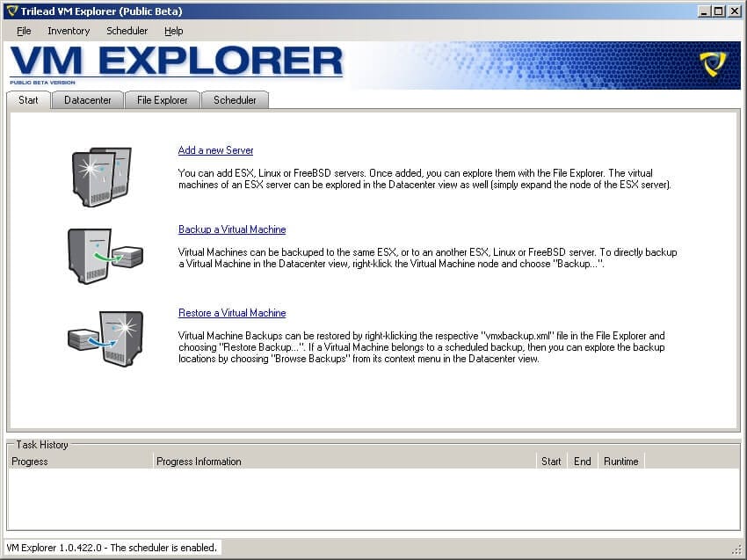
Task: Click the Add a new Server icon
Action: coord(101,177)
